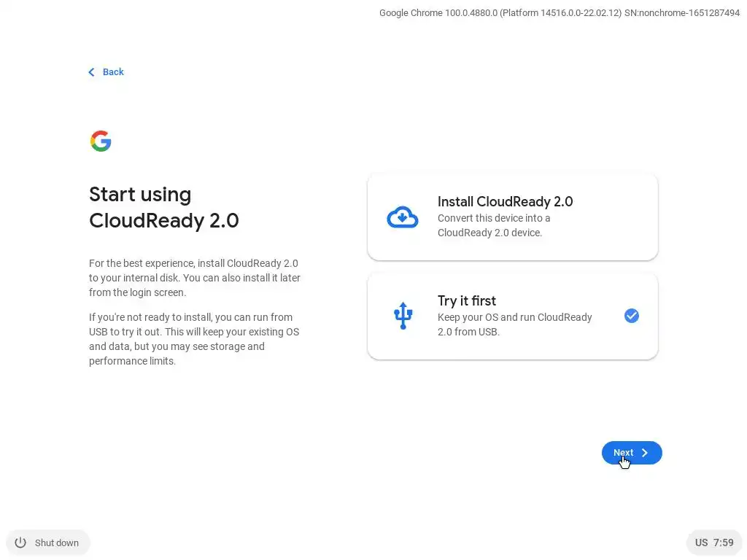747x560 pixels.
Task: Open the US keyboard layout indicator
Action: (x=701, y=542)
